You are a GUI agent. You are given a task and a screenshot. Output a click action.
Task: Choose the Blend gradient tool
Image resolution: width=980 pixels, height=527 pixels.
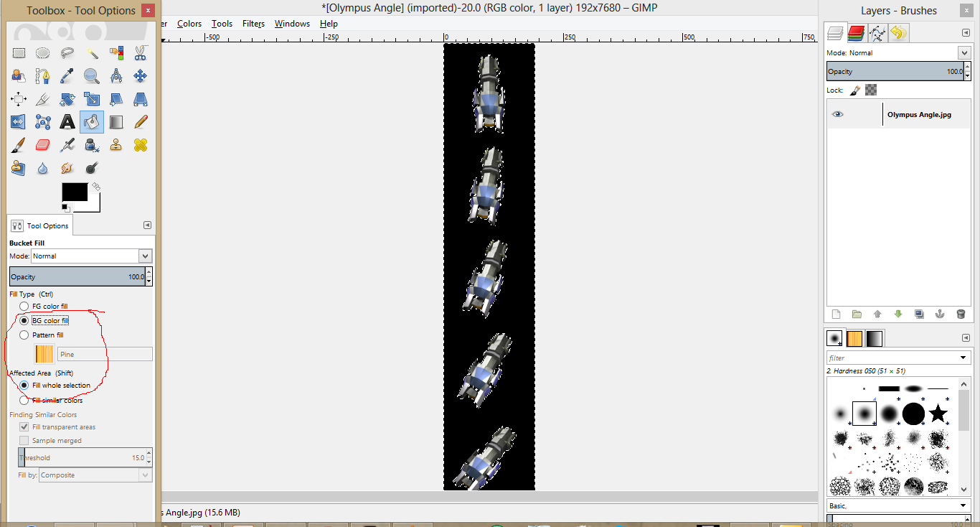(116, 122)
